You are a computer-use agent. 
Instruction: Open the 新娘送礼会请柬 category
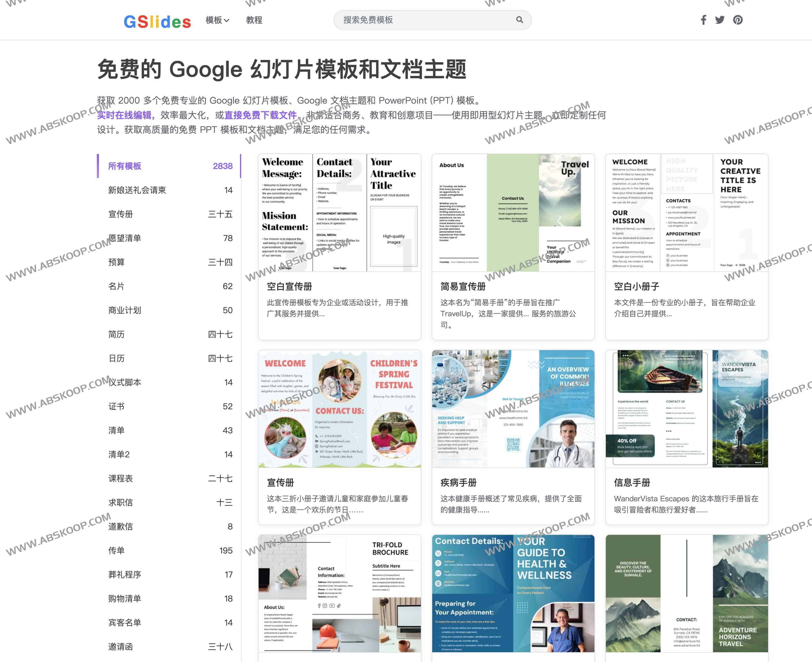tap(137, 190)
